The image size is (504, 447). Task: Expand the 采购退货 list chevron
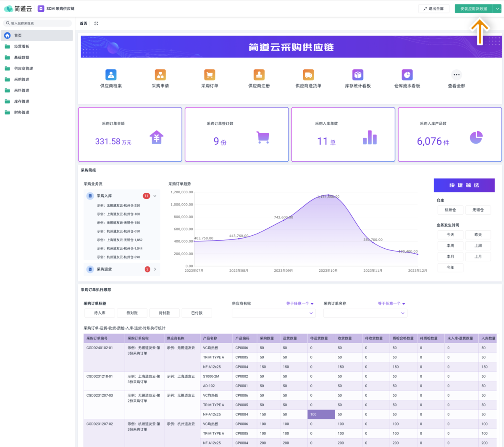(155, 269)
